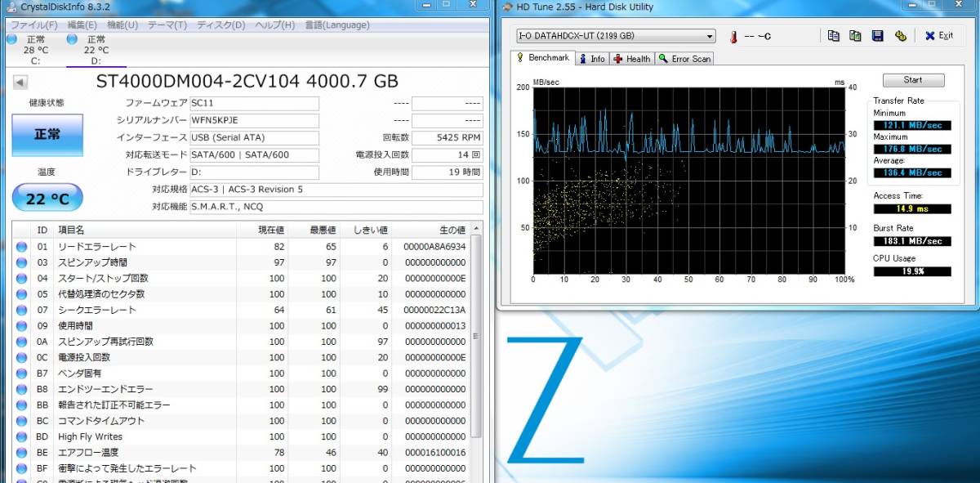This screenshot has width=980, height=483.
Task: Click the 正常 health status button
Action: click(47, 135)
